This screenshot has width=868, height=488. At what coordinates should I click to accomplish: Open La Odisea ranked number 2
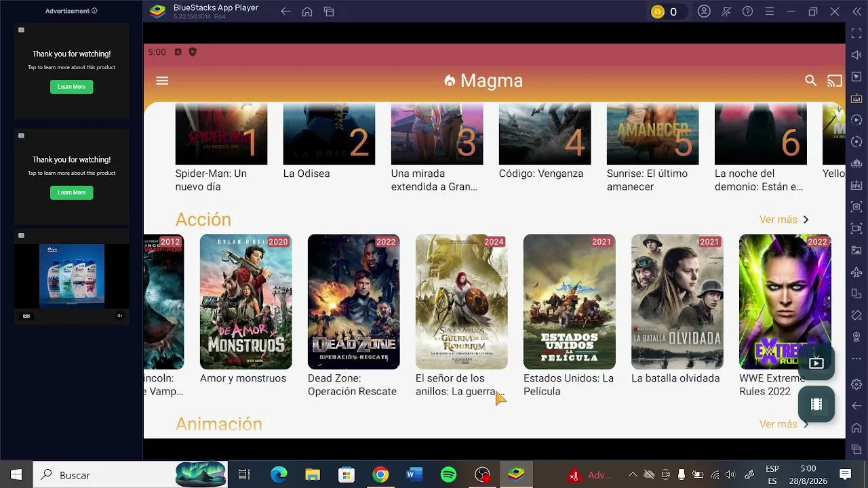click(329, 134)
